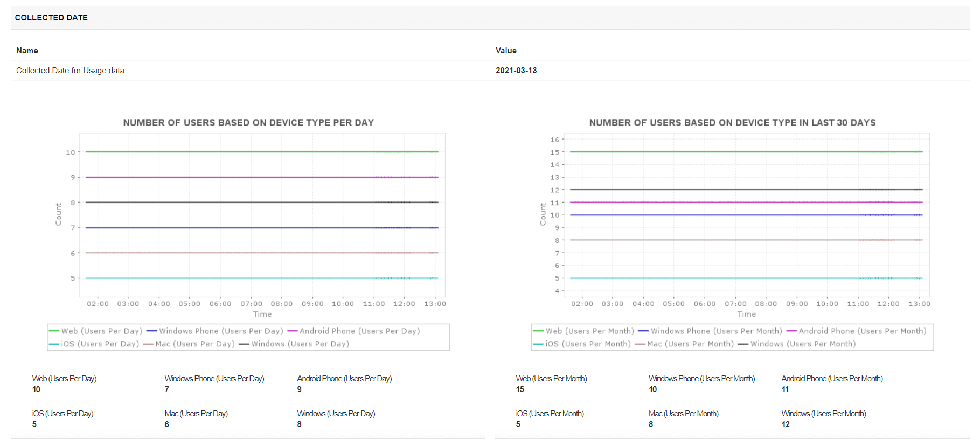Click the Windows (Users Per Month) stat label below chart
Image resolution: width=980 pixels, height=446 pixels.
(823, 414)
